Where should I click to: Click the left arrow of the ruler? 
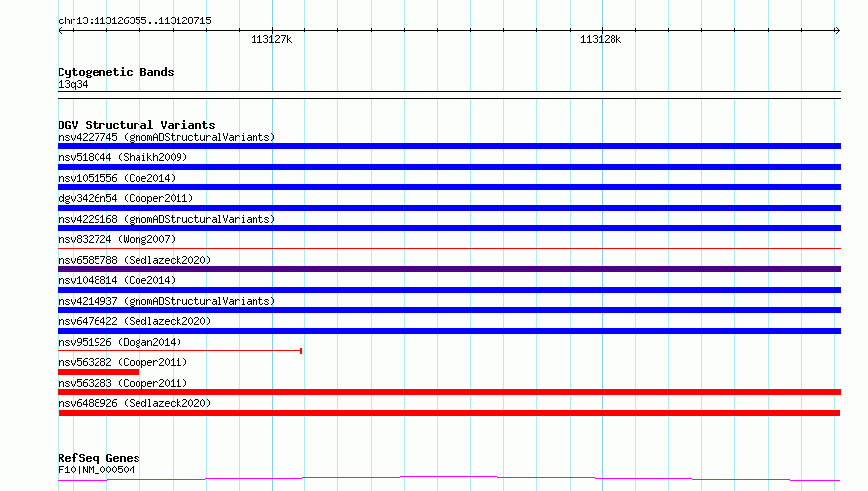tap(60, 31)
